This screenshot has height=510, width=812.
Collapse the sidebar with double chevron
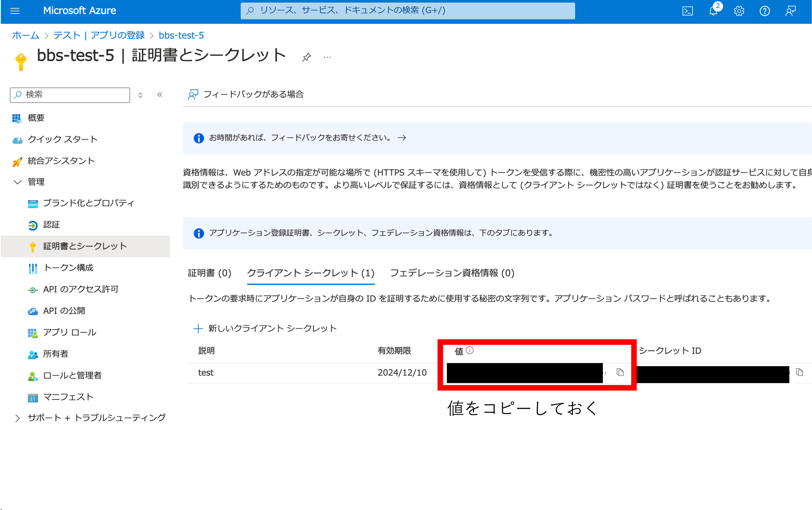[x=160, y=95]
